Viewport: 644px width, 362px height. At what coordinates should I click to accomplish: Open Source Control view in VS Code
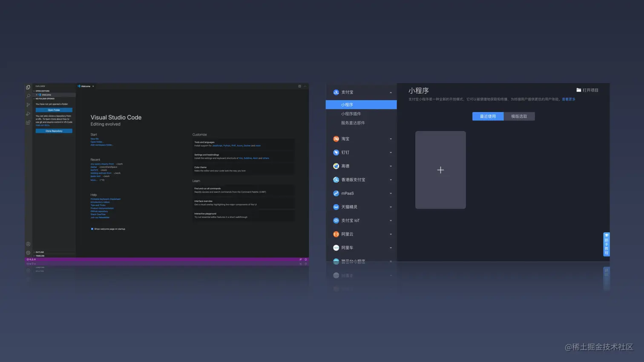[x=28, y=105]
